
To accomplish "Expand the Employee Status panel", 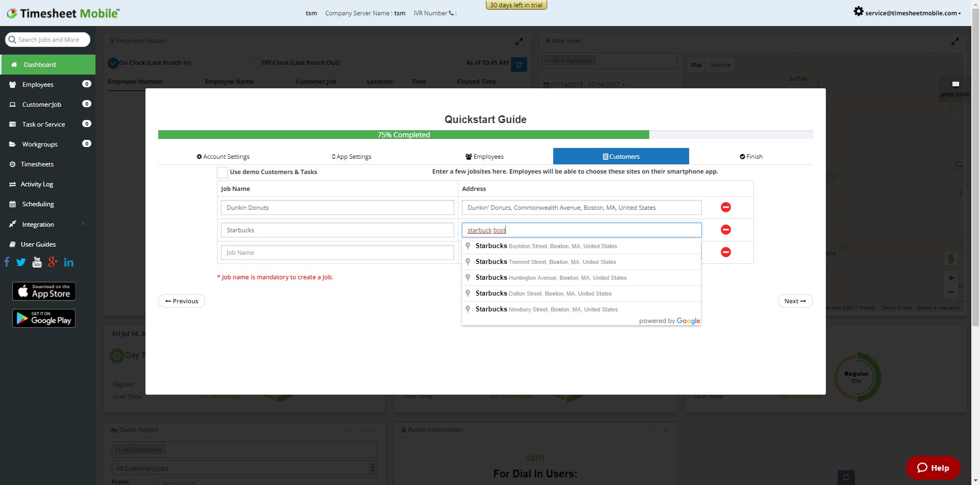I will pos(519,41).
